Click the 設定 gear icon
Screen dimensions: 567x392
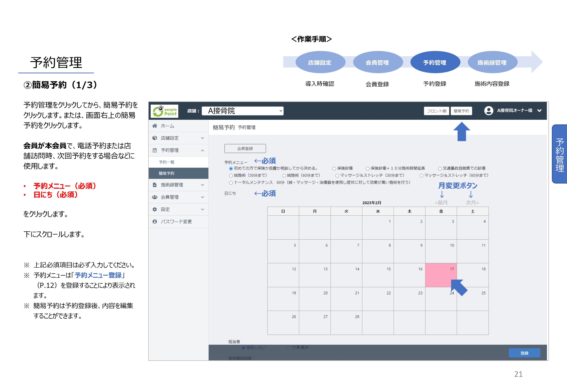pos(155,209)
